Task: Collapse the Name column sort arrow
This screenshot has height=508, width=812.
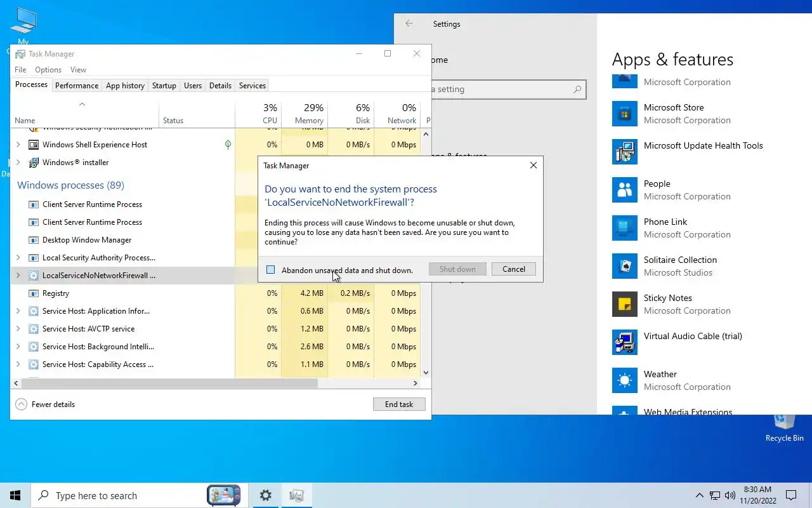Action: 82,104
